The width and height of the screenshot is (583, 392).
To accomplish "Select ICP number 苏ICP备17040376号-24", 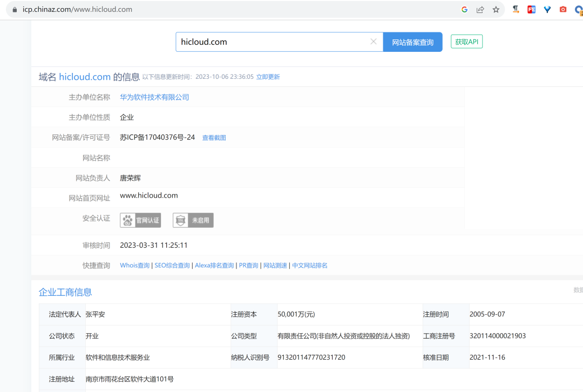I will tap(157, 138).
